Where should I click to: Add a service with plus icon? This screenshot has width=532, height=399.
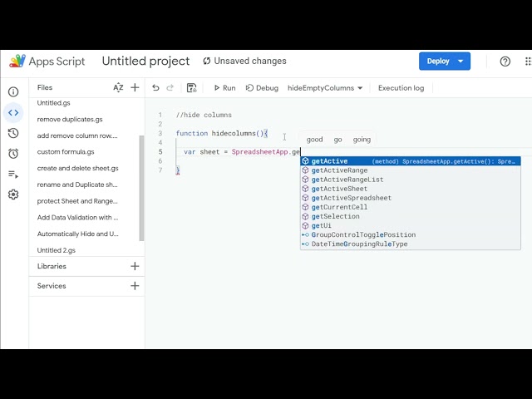click(135, 286)
